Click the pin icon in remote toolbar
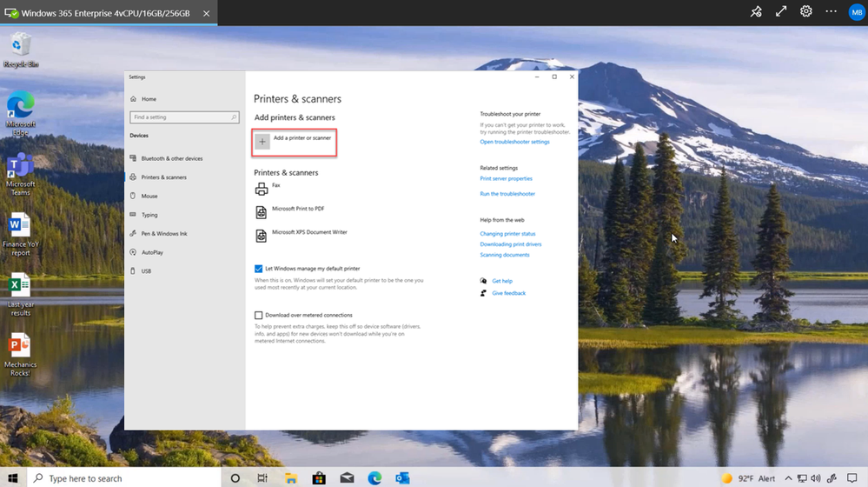The height and width of the screenshot is (487, 868). [756, 11]
